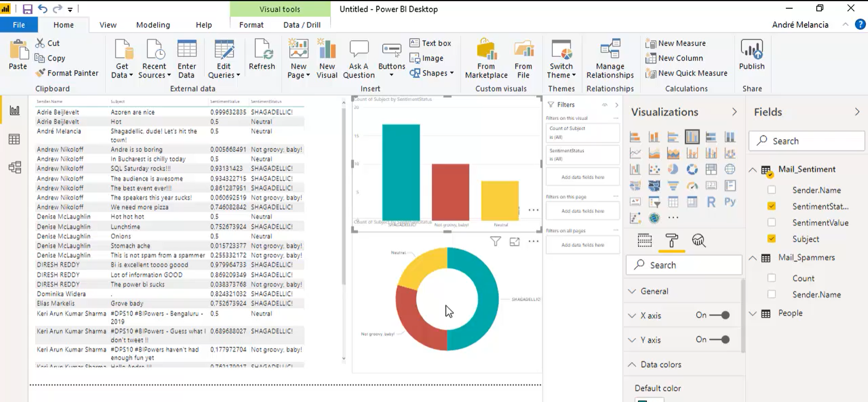Select the Stacked bar chart visualization
This screenshot has height=402, width=868.
[635, 137]
